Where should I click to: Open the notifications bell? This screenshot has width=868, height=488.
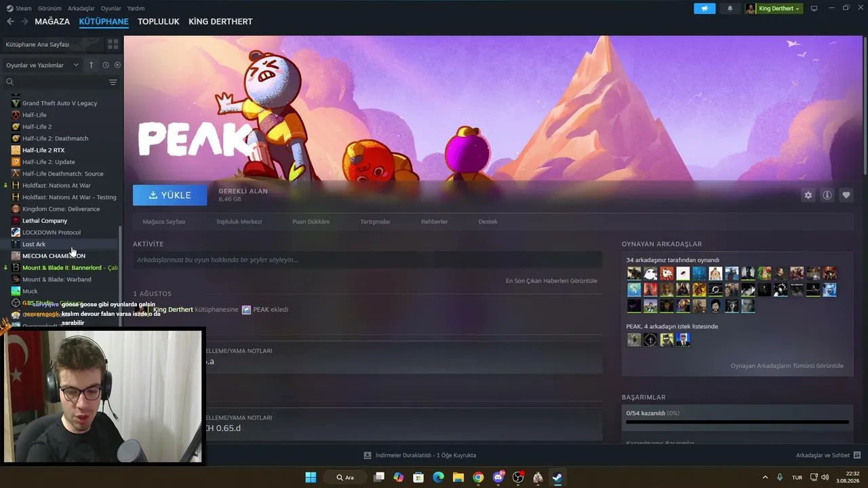[730, 8]
